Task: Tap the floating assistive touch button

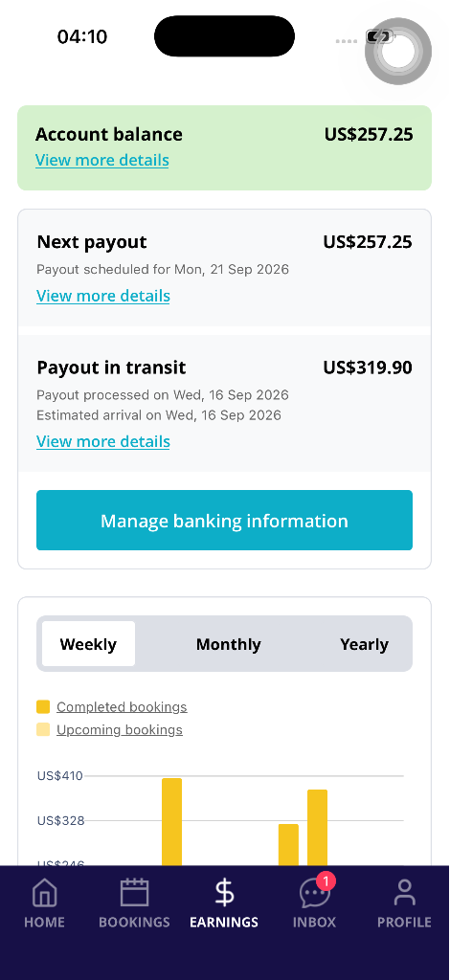Action: click(x=398, y=52)
